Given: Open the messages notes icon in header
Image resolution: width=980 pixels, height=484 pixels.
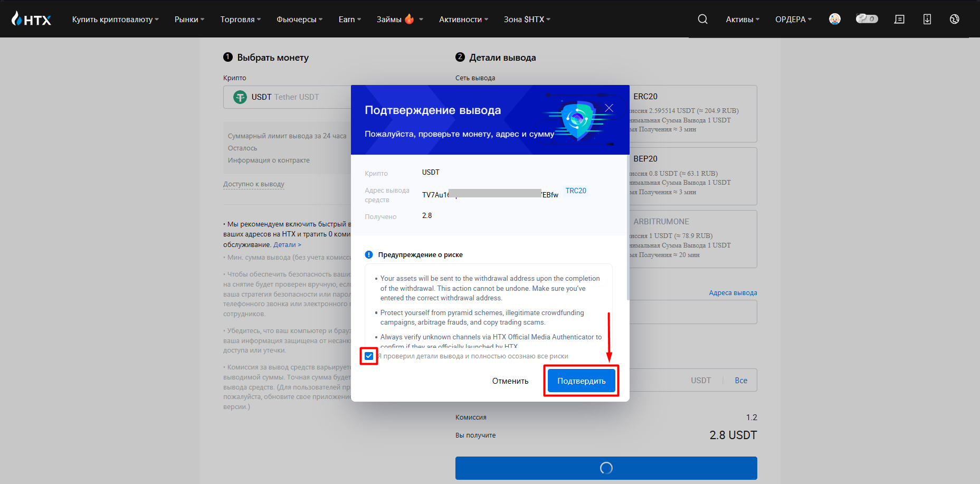Looking at the screenshot, I should pos(899,19).
